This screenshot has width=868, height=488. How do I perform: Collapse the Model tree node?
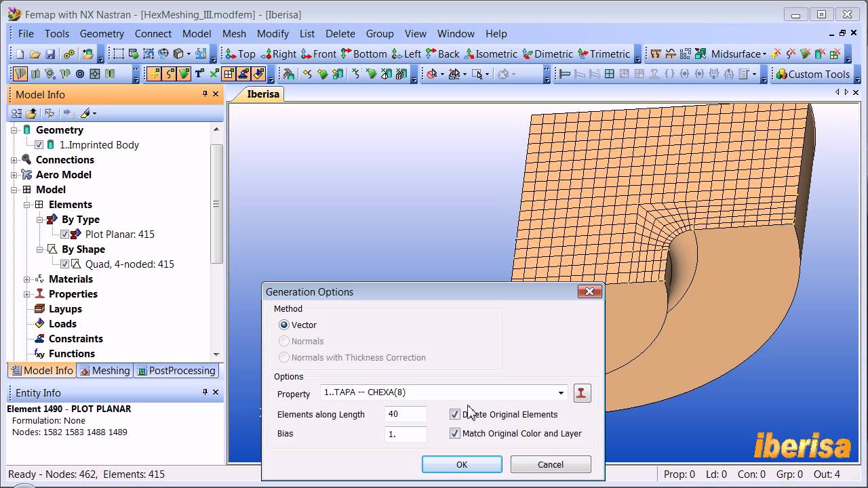[x=14, y=190]
